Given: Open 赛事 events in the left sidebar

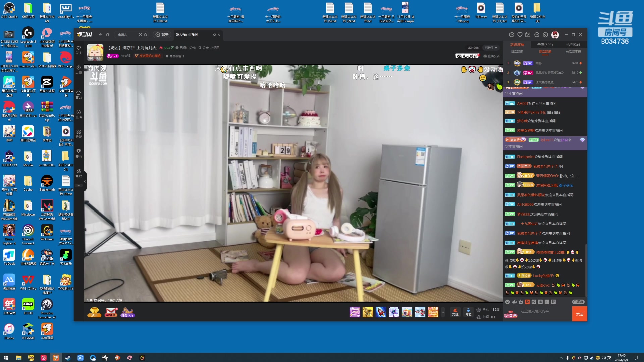Looking at the screenshot, I should pos(79,154).
